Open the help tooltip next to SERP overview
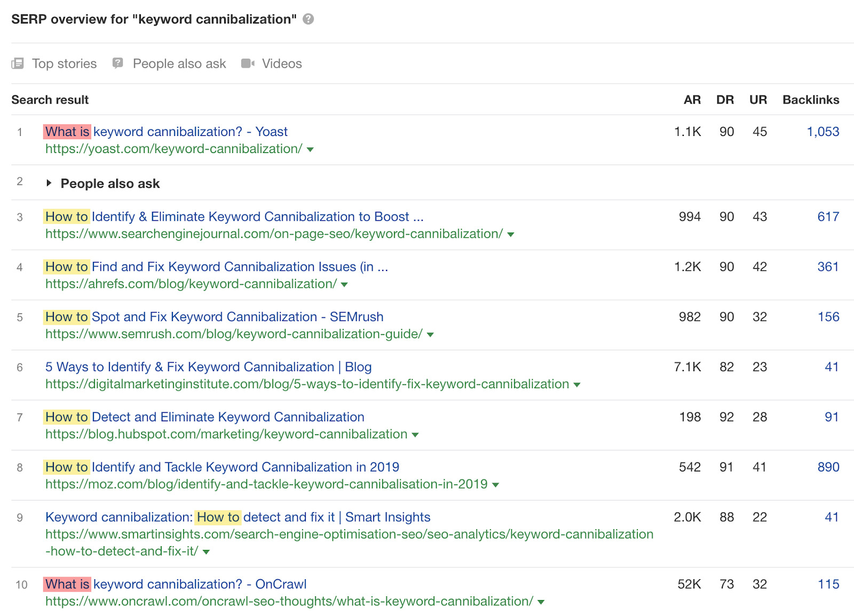The width and height of the screenshot is (854, 616). (307, 19)
